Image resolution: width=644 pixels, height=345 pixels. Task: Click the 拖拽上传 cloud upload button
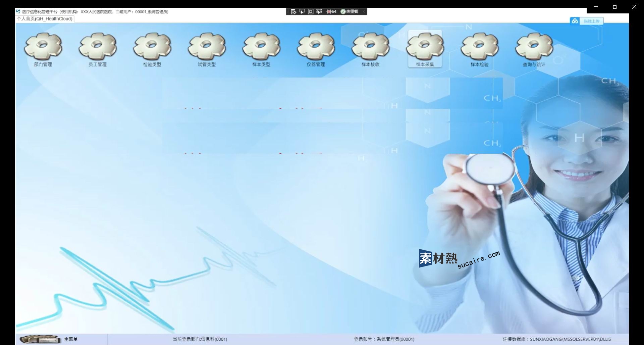pyautogui.click(x=587, y=21)
